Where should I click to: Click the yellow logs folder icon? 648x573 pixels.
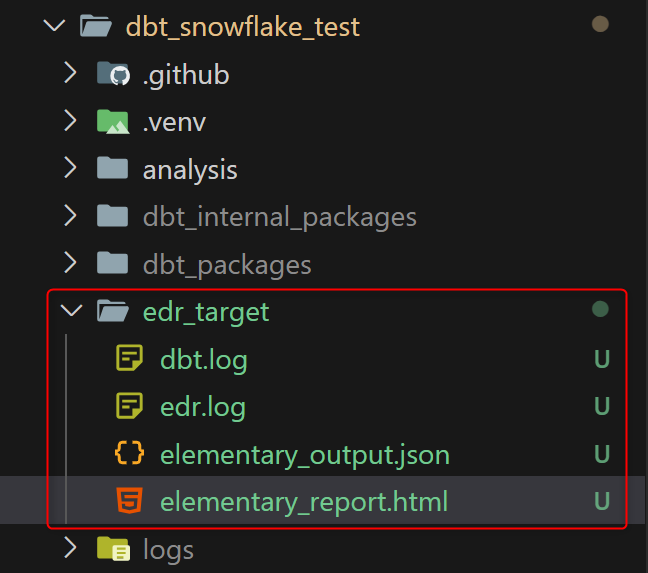tap(114, 549)
